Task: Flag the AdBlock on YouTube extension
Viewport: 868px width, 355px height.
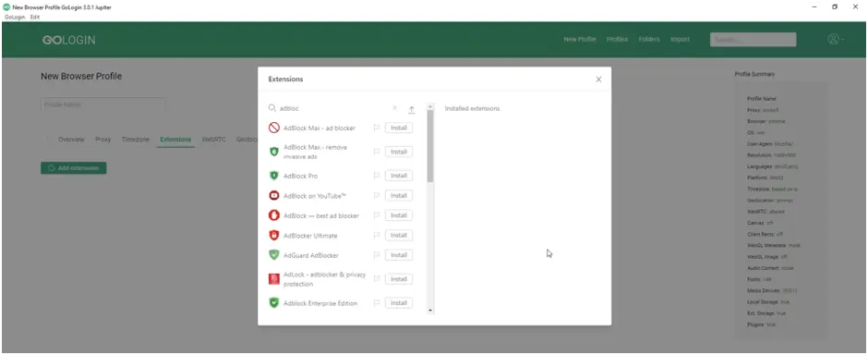Action: pos(377,195)
